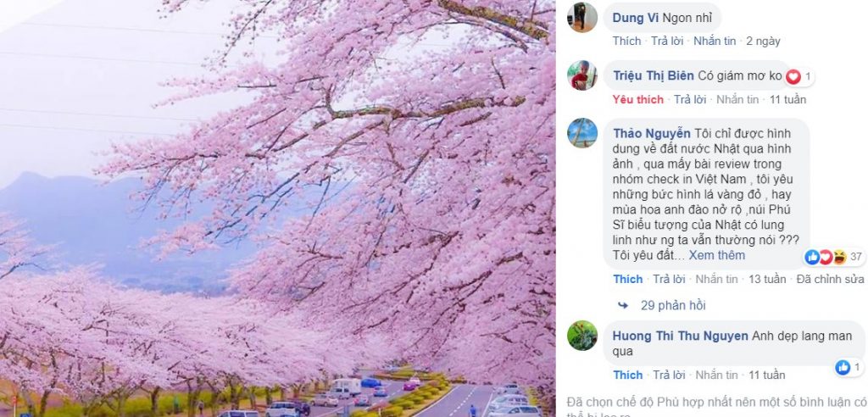Expand comment with Xem thêm
This screenshot has height=417, width=868.
pyautogui.click(x=717, y=255)
